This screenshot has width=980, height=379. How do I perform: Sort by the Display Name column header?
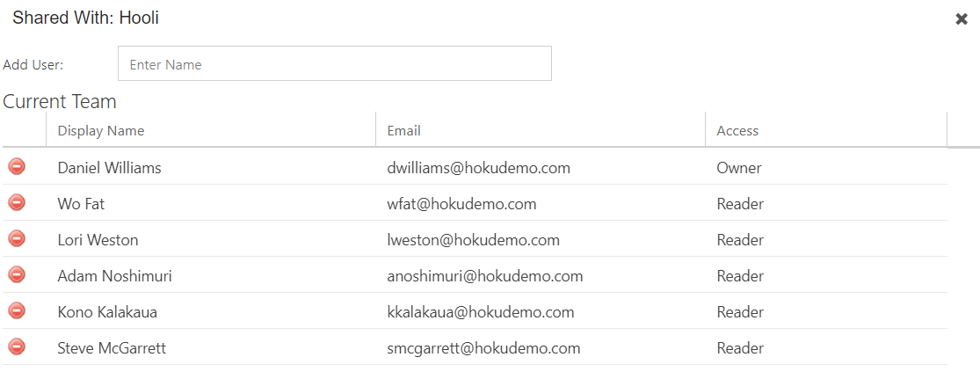click(100, 131)
